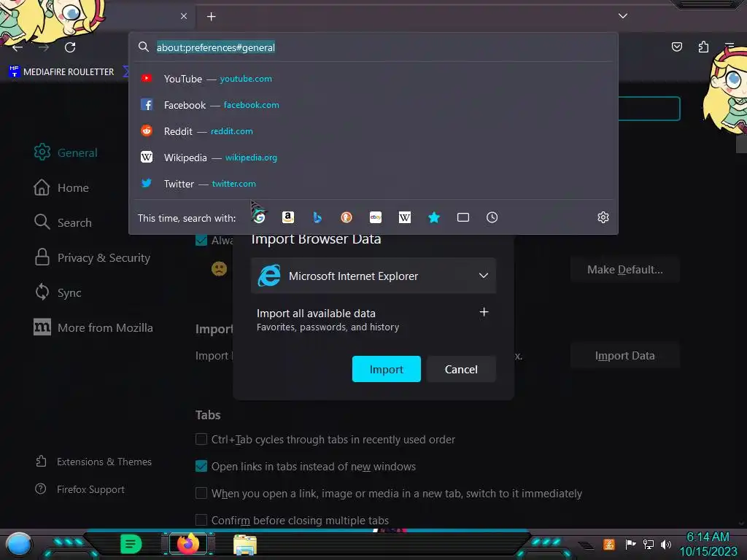Search open tabs icon

463,217
